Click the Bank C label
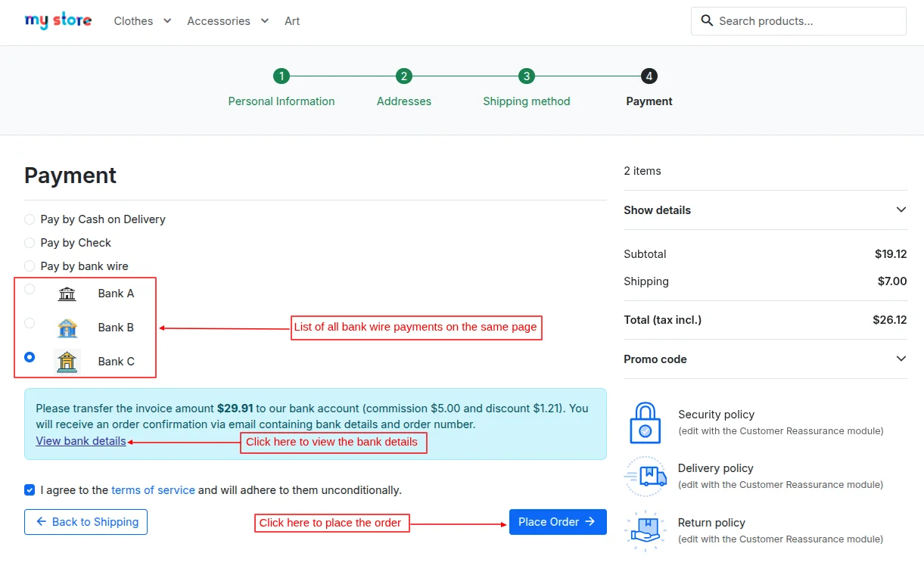924x581 pixels. 116,362
